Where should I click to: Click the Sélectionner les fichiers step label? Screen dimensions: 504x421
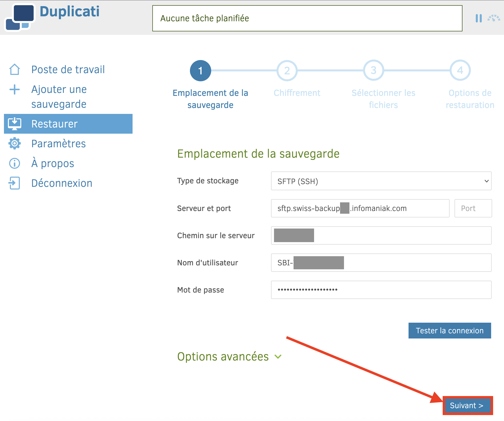coord(384,99)
